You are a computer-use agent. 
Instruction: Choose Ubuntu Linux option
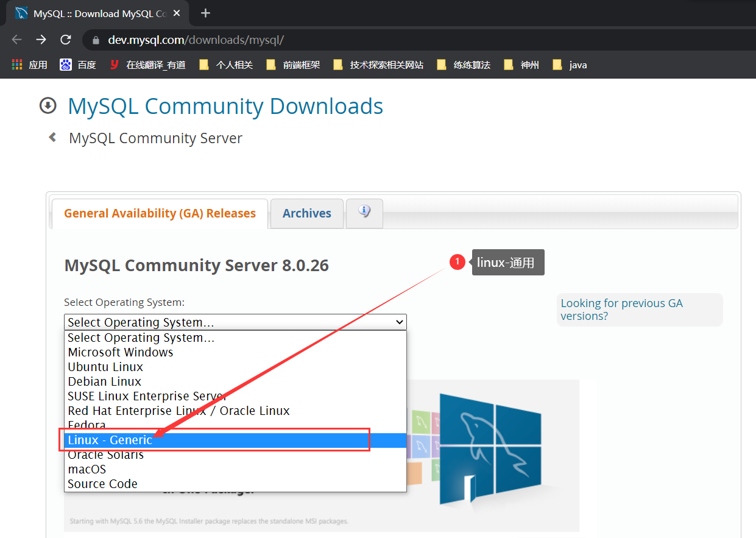235,367
